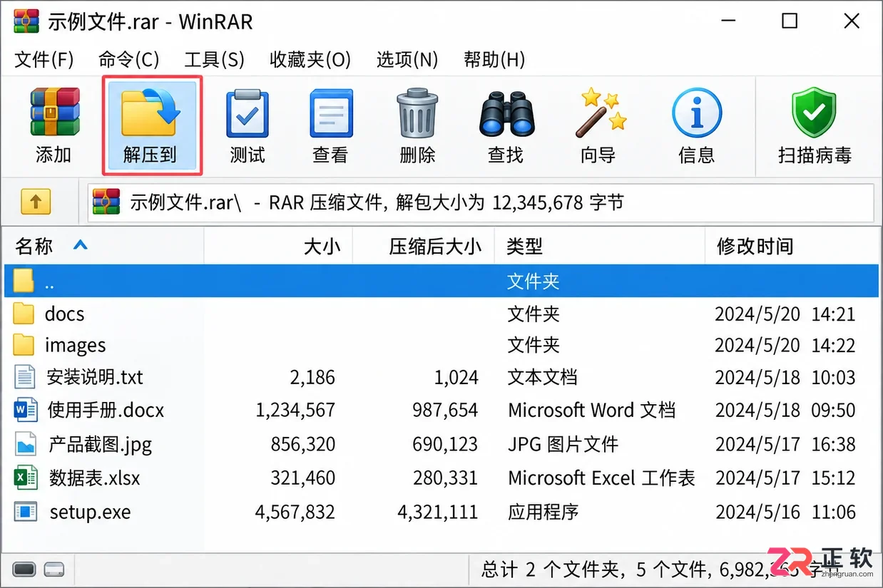Sort by the 大小 column header
The width and height of the screenshot is (883, 588).
(278, 246)
